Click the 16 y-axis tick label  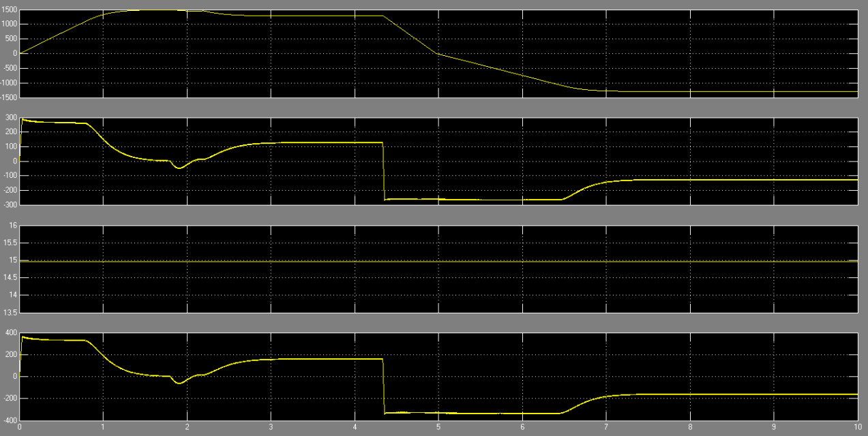(13, 225)
